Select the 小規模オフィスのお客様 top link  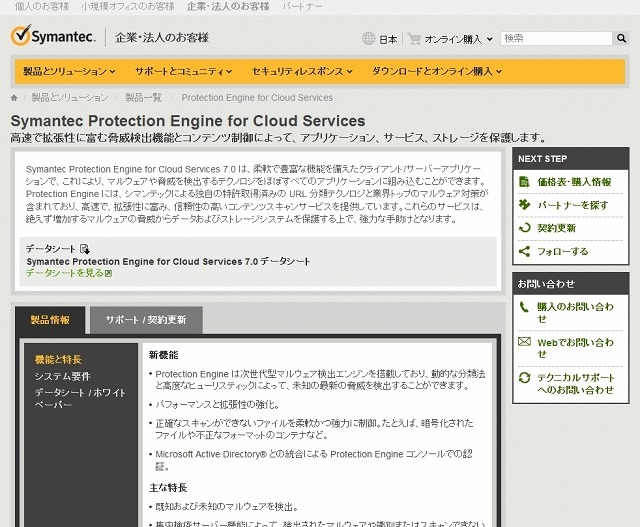click(127, 7)
